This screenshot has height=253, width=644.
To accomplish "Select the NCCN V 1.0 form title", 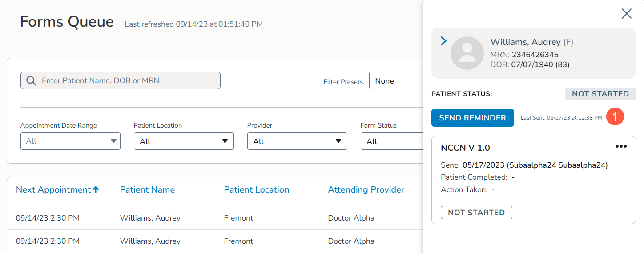I will click(465, 148).
